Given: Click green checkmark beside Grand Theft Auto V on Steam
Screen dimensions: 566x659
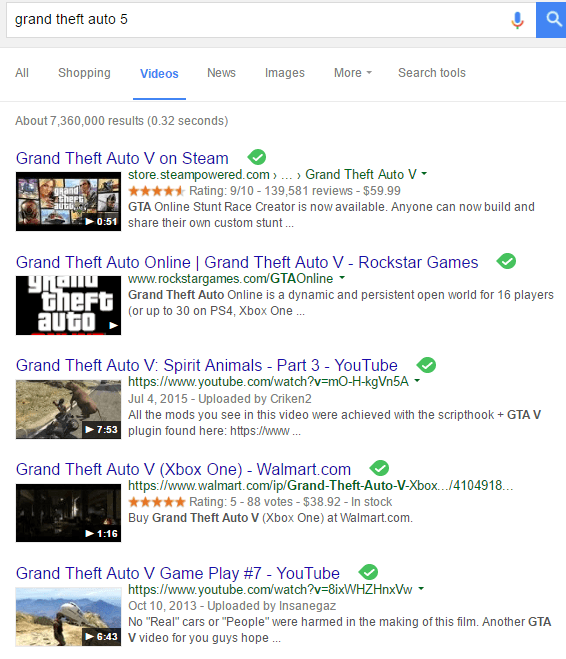Looking at the screenshot, I should point(257,157).
